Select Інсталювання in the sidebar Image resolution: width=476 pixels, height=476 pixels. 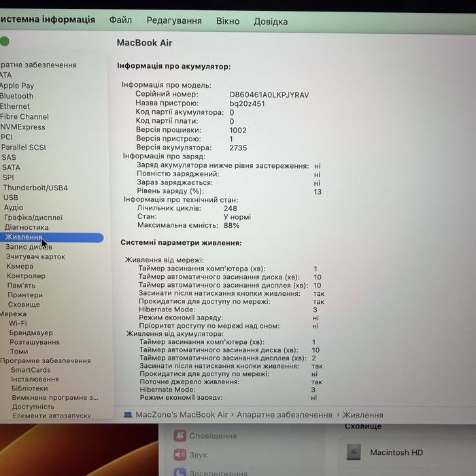pyautogui.click(x=35, y=379)
